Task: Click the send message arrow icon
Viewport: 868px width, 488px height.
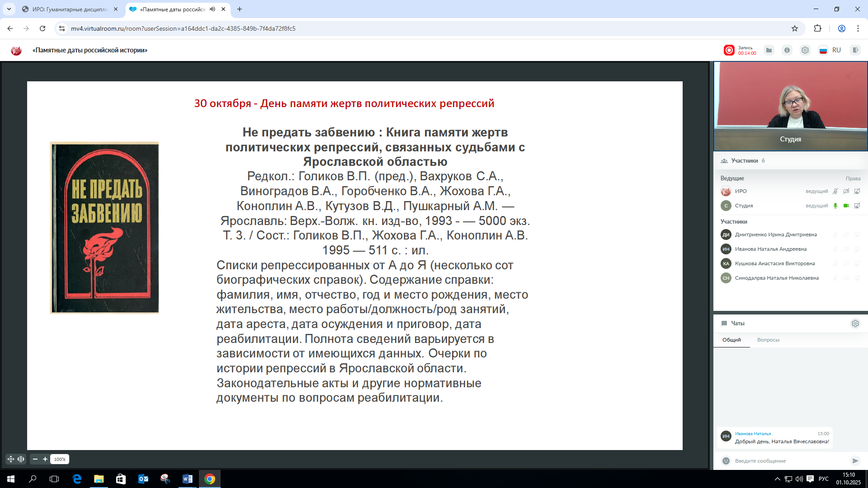Action: pos(855,461)
